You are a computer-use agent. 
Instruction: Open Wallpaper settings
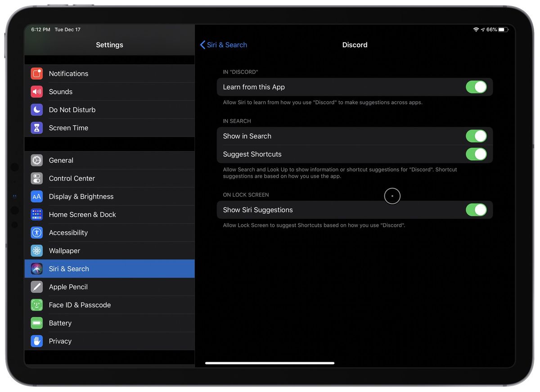tap(36, 251)
